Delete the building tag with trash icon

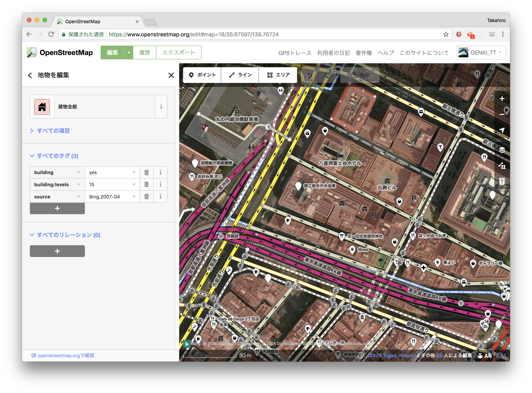pyautogui.click(x=147, y=173)
